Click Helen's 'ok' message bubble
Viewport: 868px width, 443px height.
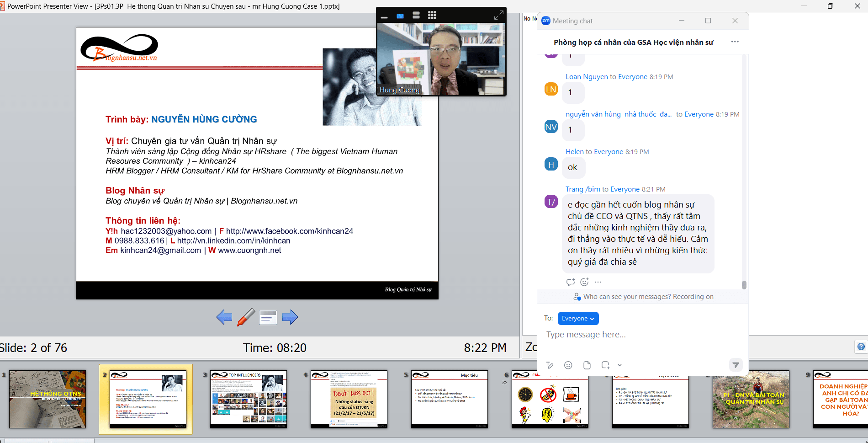pyautogui.click(x=573, y=167)
